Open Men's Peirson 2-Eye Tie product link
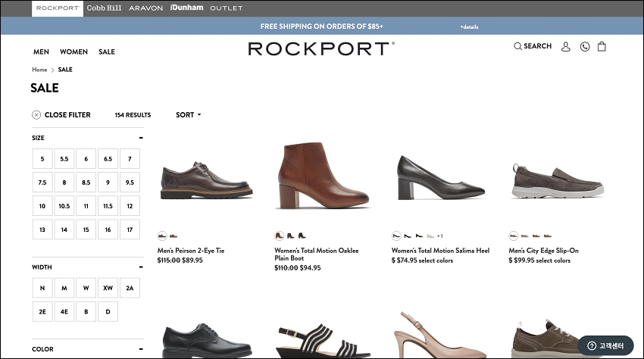This screenshot has height=359, width=644. 191,251
